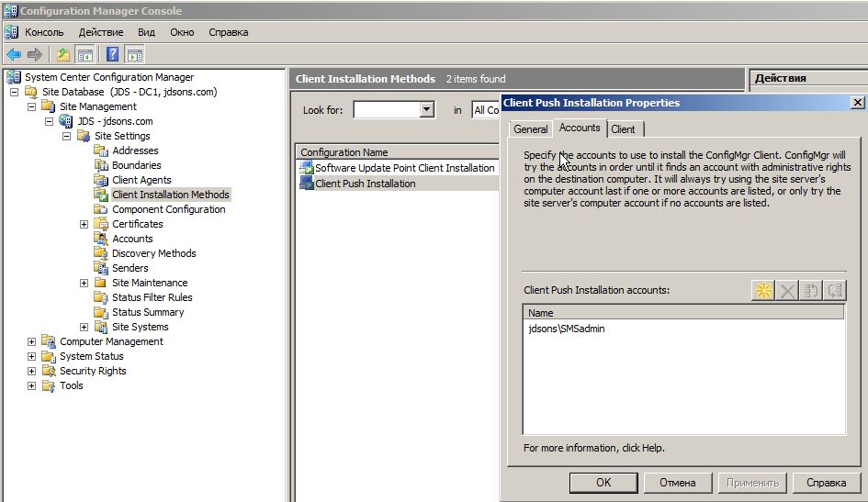Click the Accounts node icon in tree
Viewport: 868px width, 502px height.
(101, 239)
